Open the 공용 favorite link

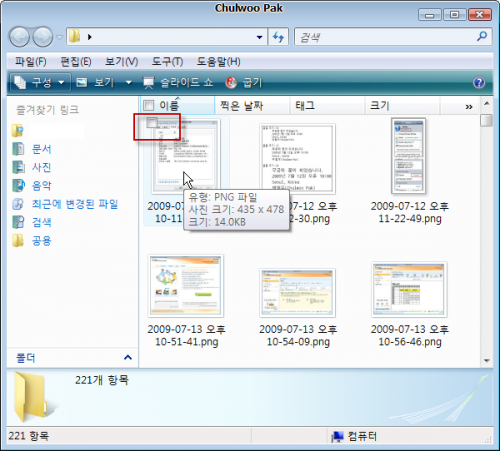[41, 241]
